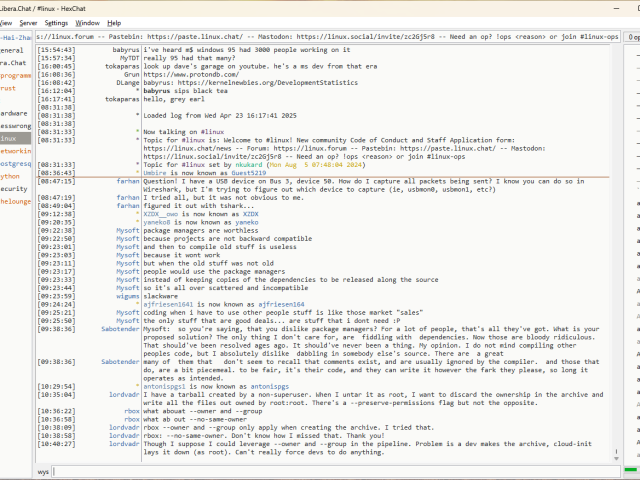Open the Settings menu
The height and width of the screenshot is (480, 640).
click(56, 22)
